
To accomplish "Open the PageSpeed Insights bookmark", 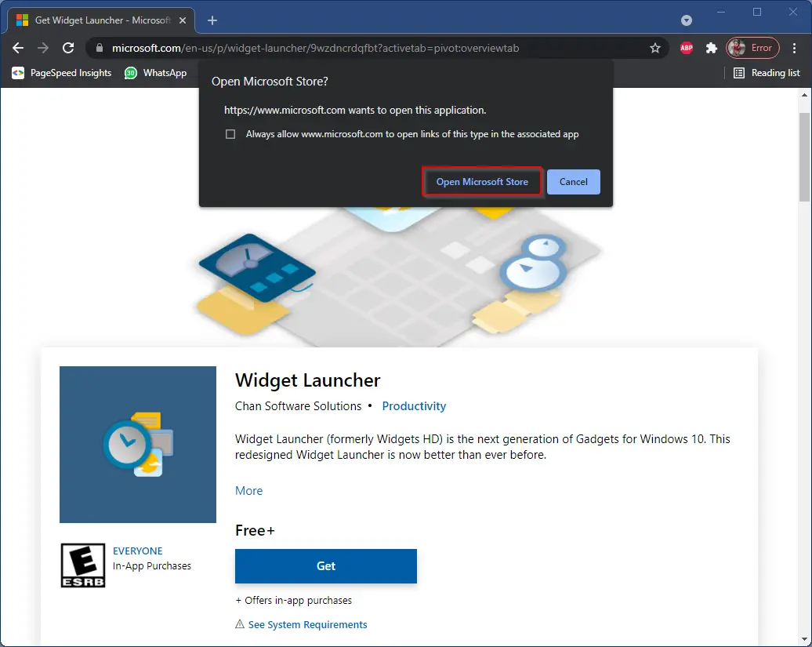I will (62, 73).
